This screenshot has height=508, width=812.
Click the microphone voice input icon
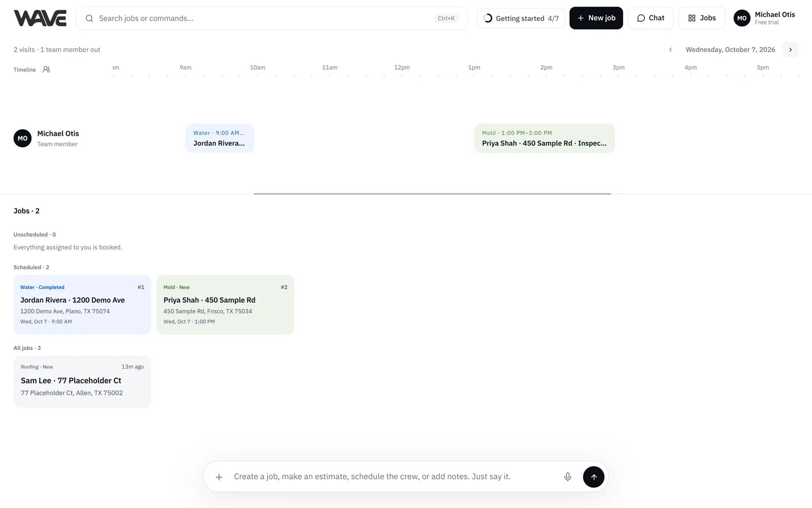[x=567, y=477]
